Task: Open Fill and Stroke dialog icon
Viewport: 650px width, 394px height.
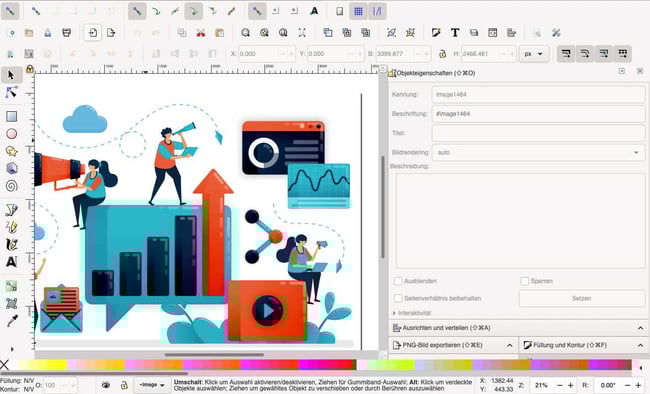Action: [x=436, y=33]
